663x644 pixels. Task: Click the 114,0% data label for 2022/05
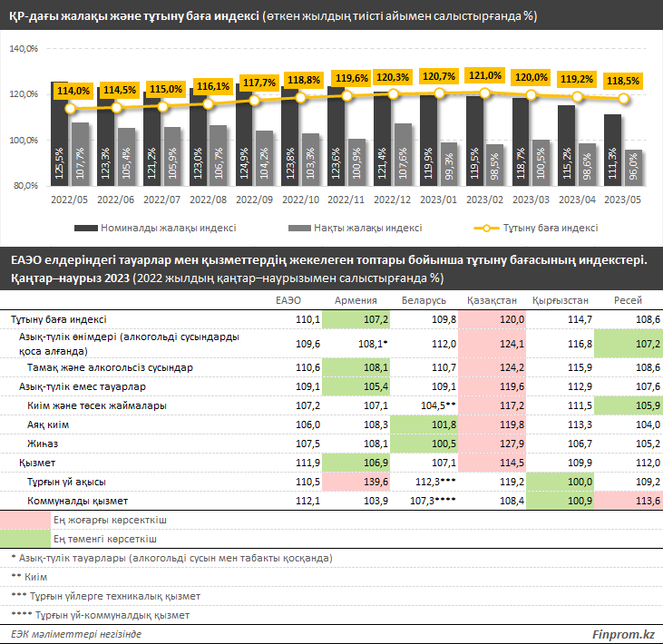pos(73,91)
